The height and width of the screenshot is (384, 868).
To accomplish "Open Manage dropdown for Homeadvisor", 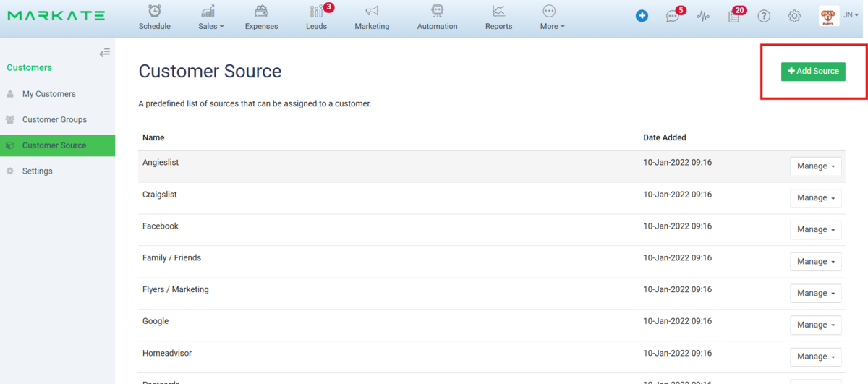I will (x=815, y=357).
